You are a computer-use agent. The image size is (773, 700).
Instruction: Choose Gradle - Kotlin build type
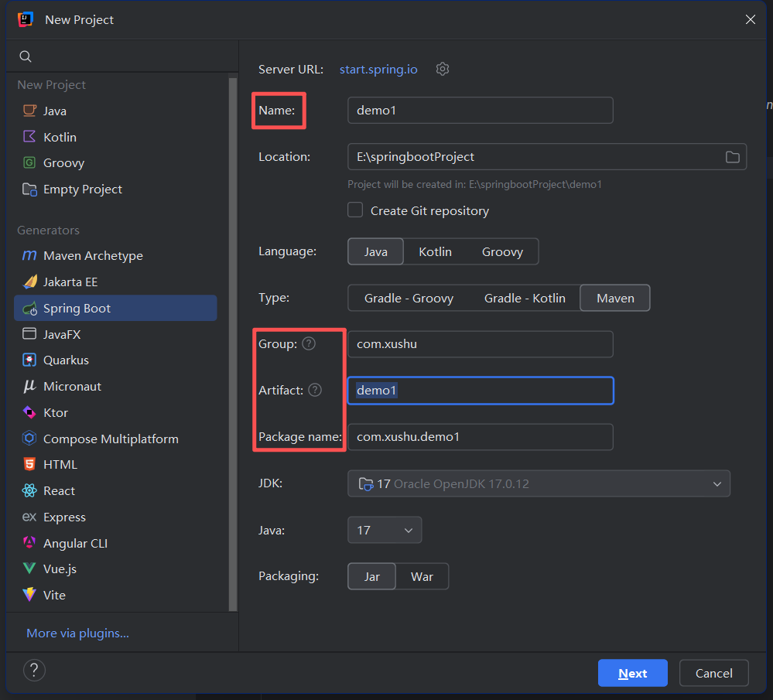pyautogui.click(x=525, y=298)
